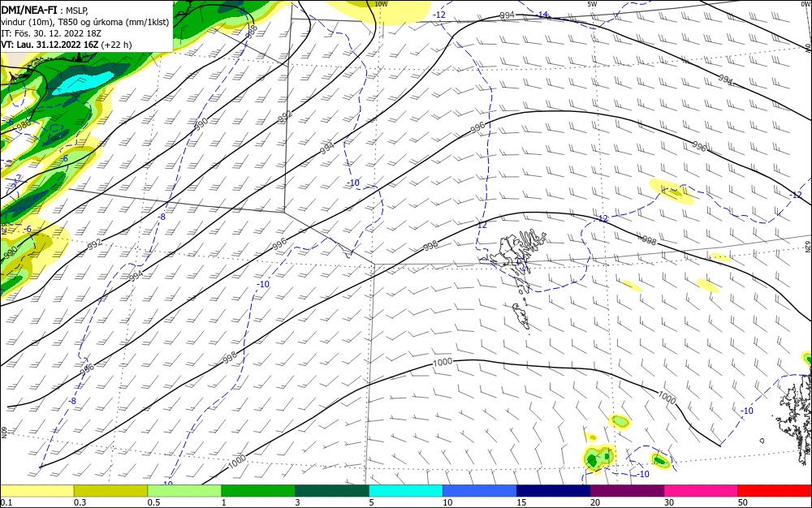
Task: Click the yellow 0.1–0.3 mm legend swatch
Action: [37, 490]
